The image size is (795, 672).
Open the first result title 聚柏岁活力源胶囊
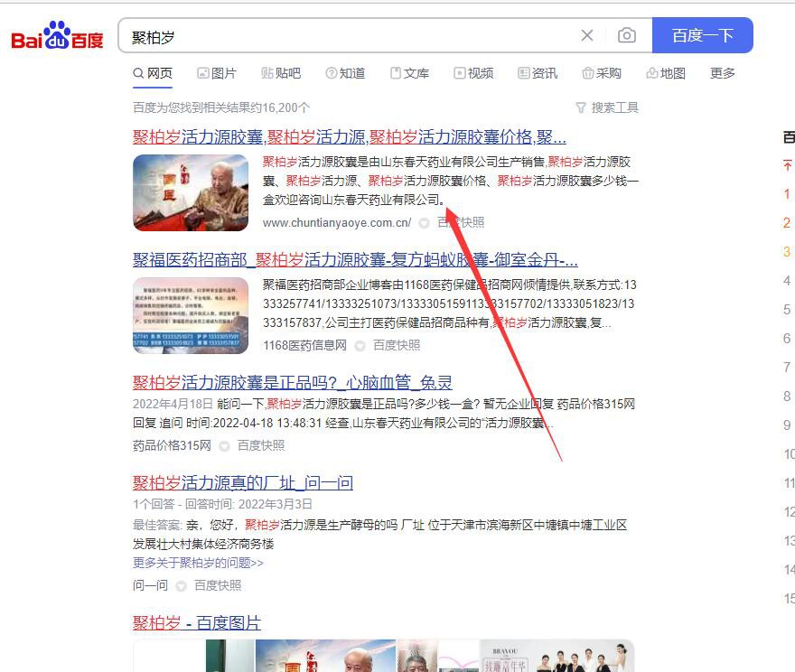[x=350, y=136]
